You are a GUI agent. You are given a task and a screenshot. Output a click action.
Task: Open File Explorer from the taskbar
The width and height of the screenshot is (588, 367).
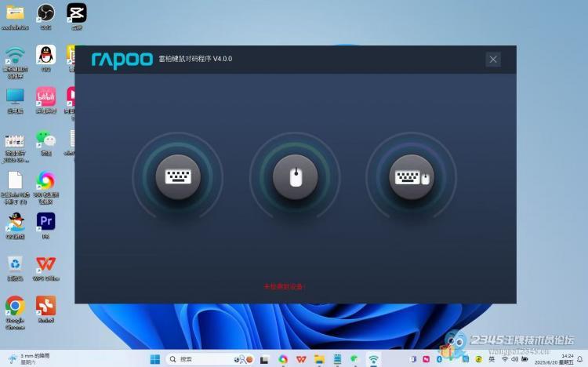(x=319, y=359)
